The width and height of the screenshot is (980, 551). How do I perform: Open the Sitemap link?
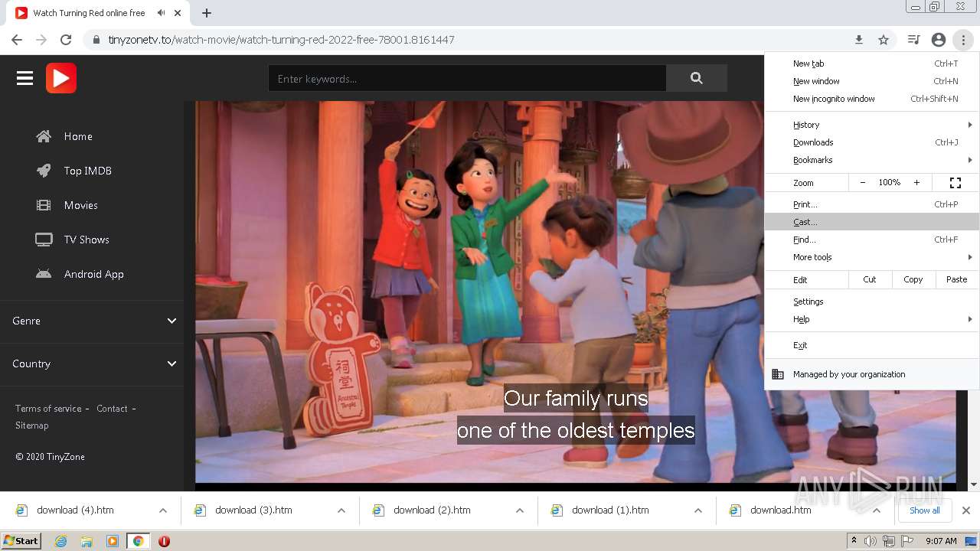(31, 425)
